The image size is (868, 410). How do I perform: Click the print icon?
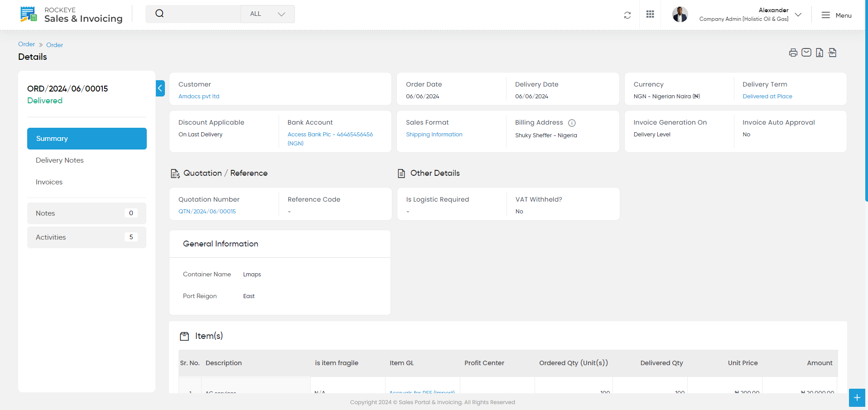(793, 53)
